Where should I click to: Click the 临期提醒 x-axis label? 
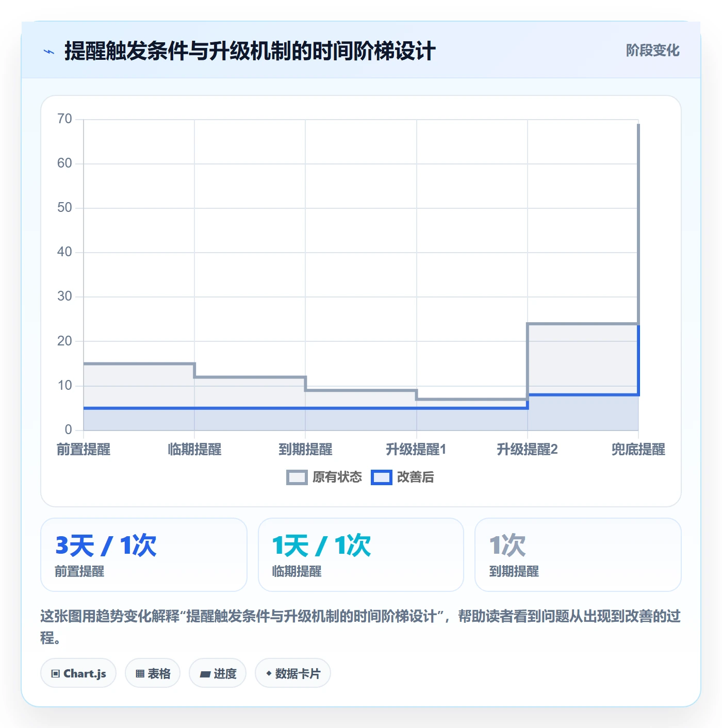(x=194, y=450)
